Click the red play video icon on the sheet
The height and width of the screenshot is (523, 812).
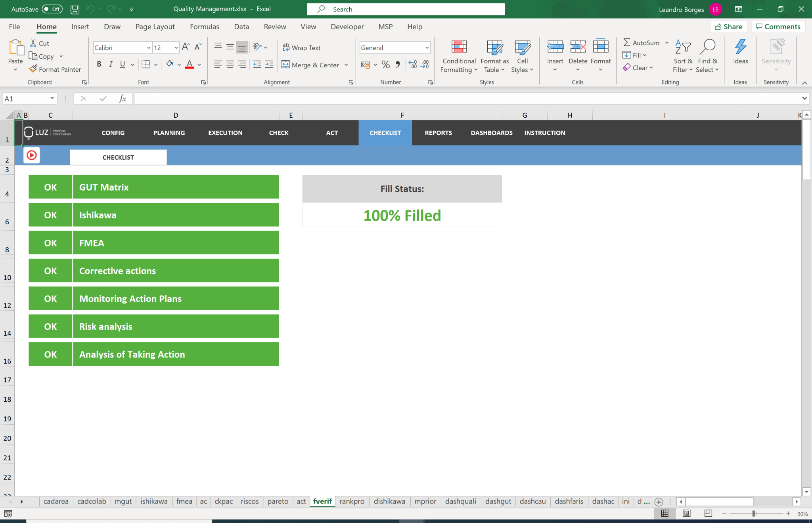[31, 155]
